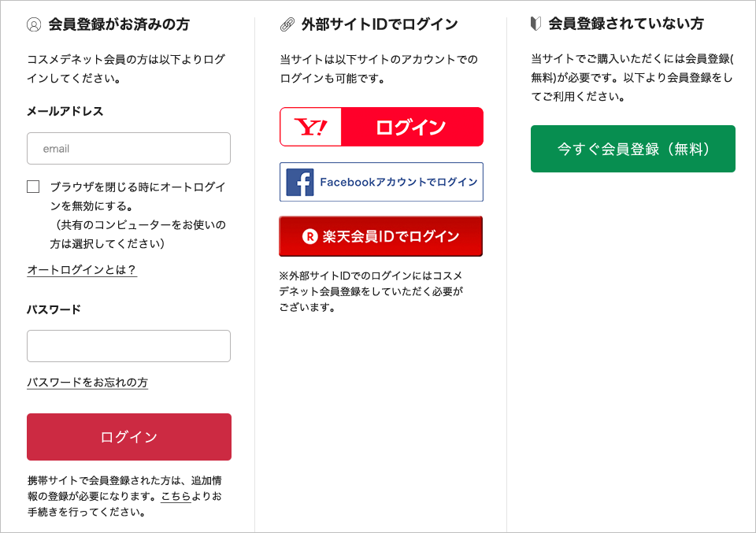Click inside the email address field
This screenshot has width=756, height=533.
(x=128, y=148)
